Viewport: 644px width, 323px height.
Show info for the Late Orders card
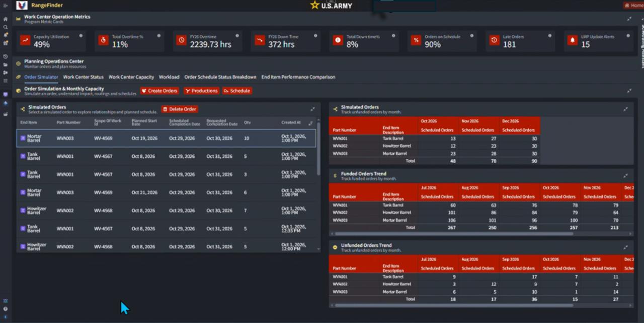pyautogui.click(x=550, y=36)
